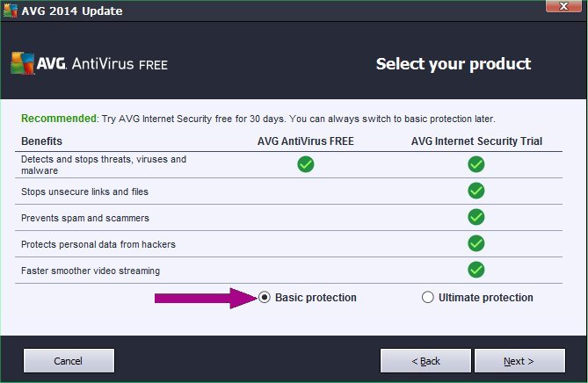Click 'Detects and stops threats, viruses' text
Screen dimensions: 588x383
(104, 164)
